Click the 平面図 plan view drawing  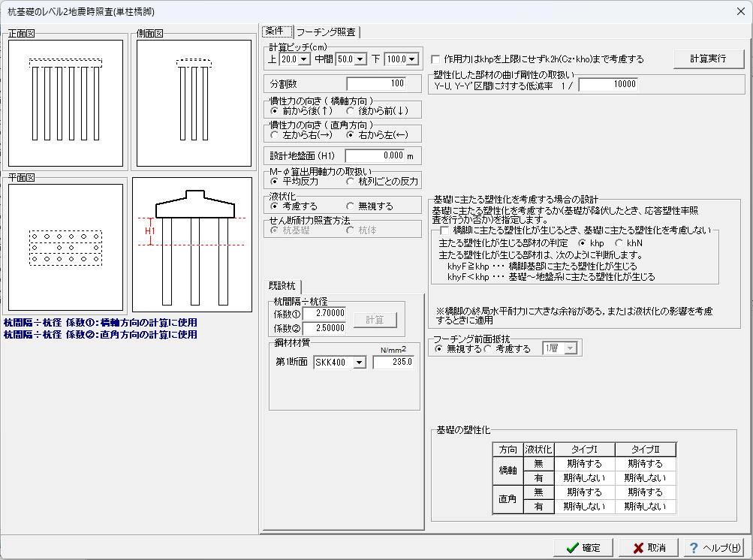point(66,248)
